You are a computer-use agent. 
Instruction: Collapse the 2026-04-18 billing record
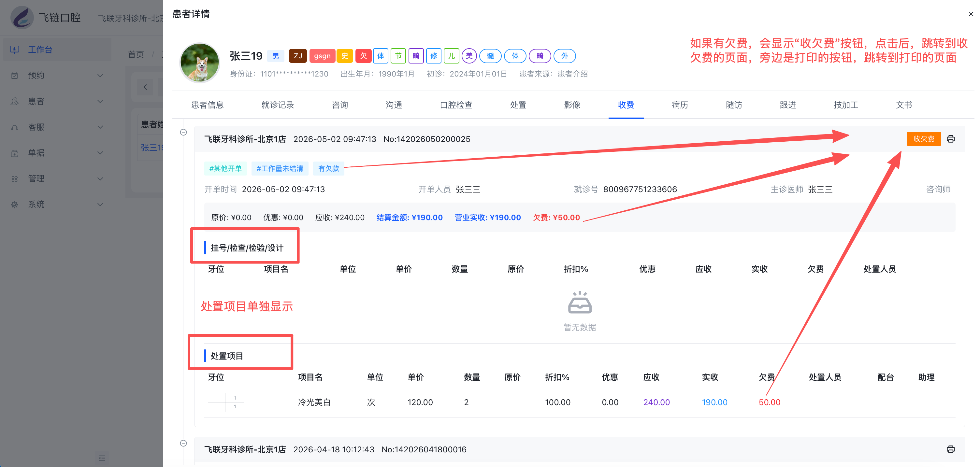pyautogui.click(x=183, y=443)
